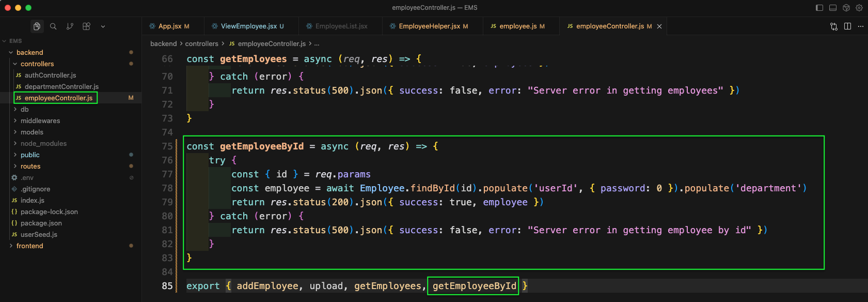This screenshot has width=868, height=302.
Task: Expand the routes folder
Action: (30, 166)
